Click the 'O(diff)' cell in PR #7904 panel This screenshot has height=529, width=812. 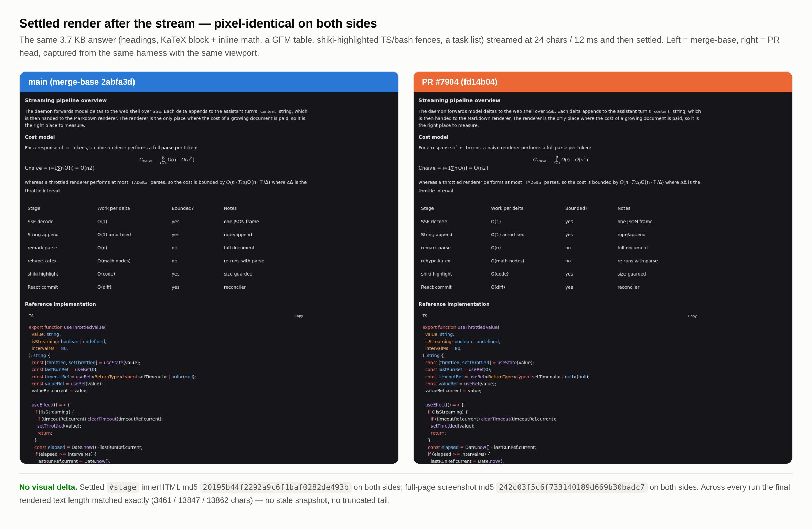click(x=498, y=287)
